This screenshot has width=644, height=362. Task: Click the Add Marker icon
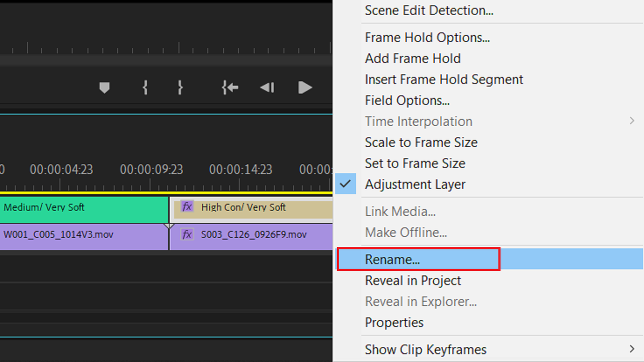tap(104, 88)
